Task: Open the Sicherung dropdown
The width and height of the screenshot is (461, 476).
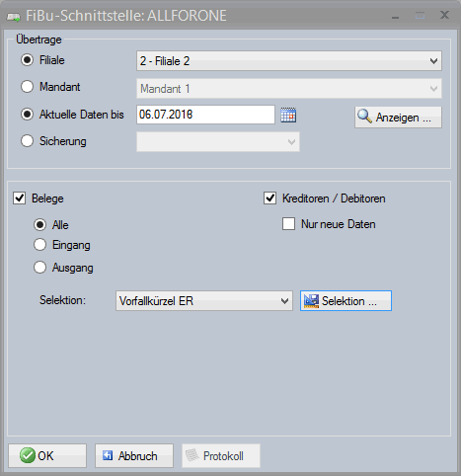Action: click(x=218, y=142)
